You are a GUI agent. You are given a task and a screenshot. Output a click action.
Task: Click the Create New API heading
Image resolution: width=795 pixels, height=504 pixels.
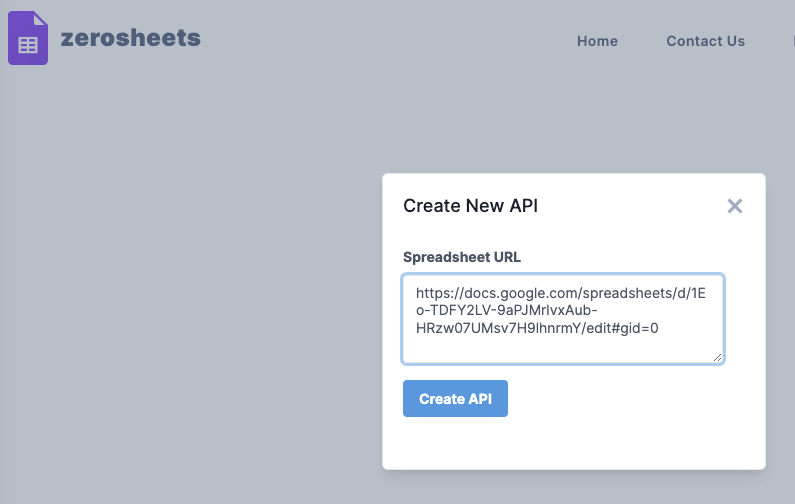point(470,206)
